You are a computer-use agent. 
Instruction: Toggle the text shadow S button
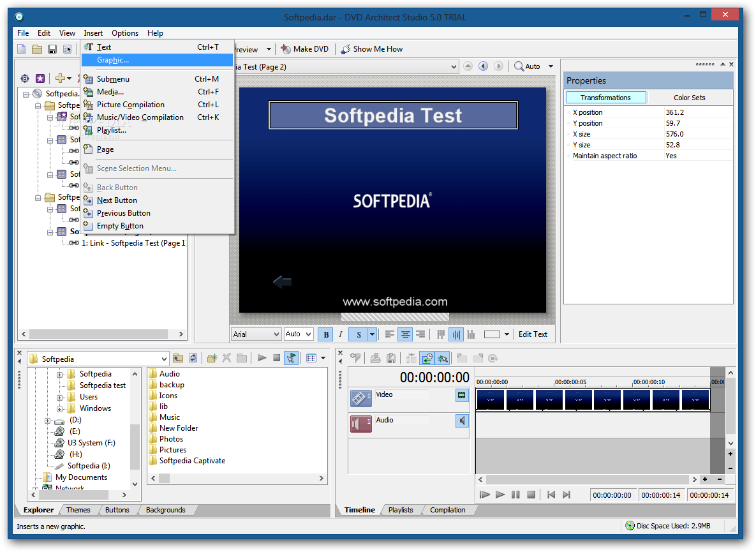[359, 334]
